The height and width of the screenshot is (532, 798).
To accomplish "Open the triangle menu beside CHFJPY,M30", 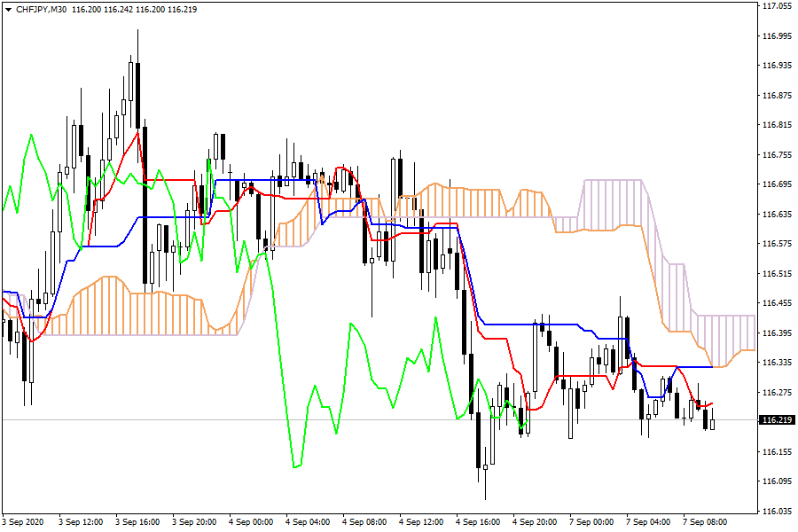I will [8, 9].
